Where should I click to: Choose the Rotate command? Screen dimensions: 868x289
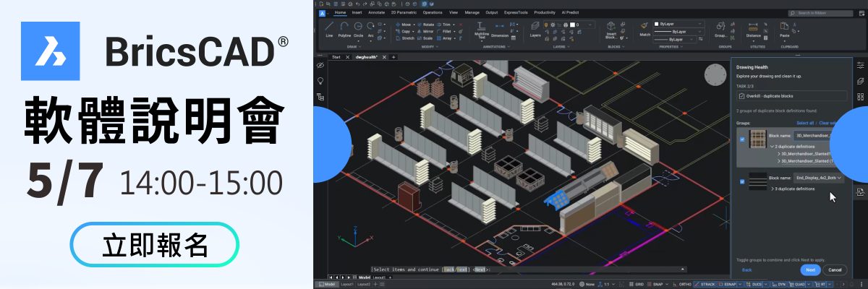(x=425, y=24)
